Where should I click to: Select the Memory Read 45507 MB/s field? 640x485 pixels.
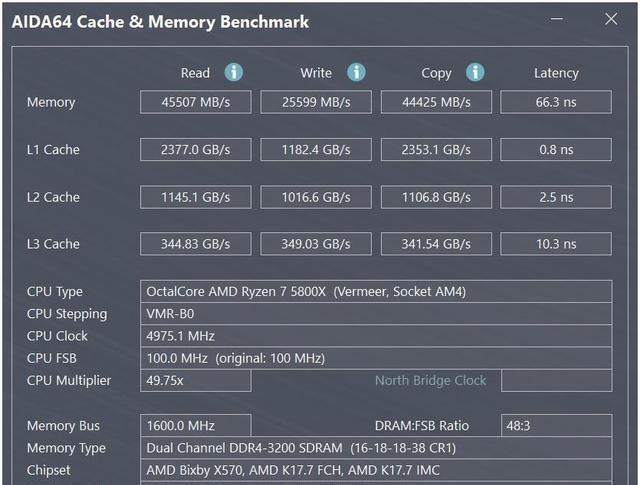(x=196, y=102)
